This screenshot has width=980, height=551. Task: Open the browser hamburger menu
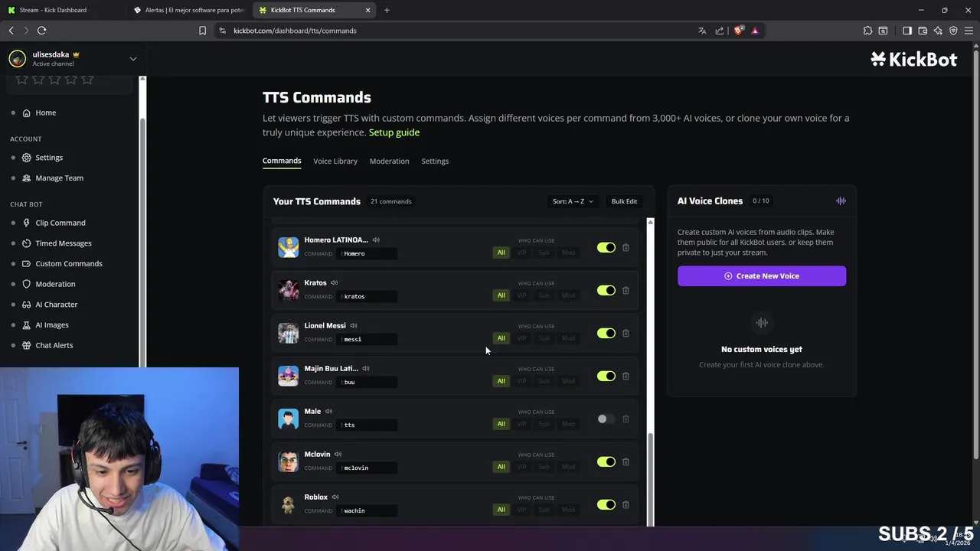pyautogui.click(x=969, y=31)
